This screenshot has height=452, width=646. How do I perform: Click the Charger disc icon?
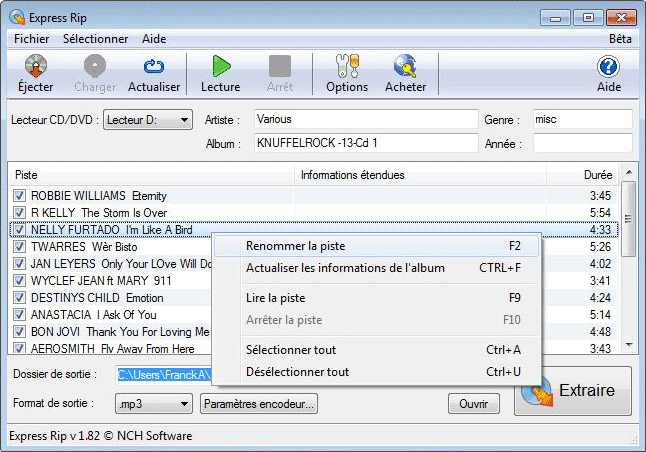(95, 66)
